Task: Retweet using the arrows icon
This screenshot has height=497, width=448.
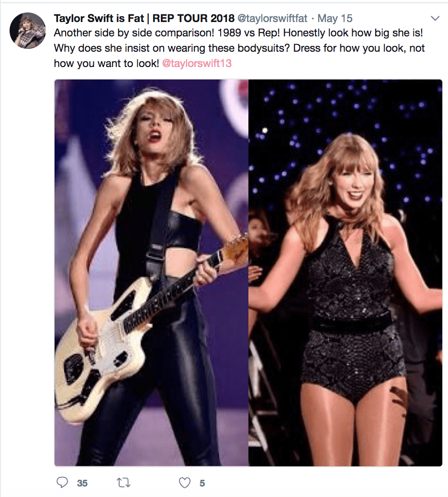Action: tap(123, 483)
